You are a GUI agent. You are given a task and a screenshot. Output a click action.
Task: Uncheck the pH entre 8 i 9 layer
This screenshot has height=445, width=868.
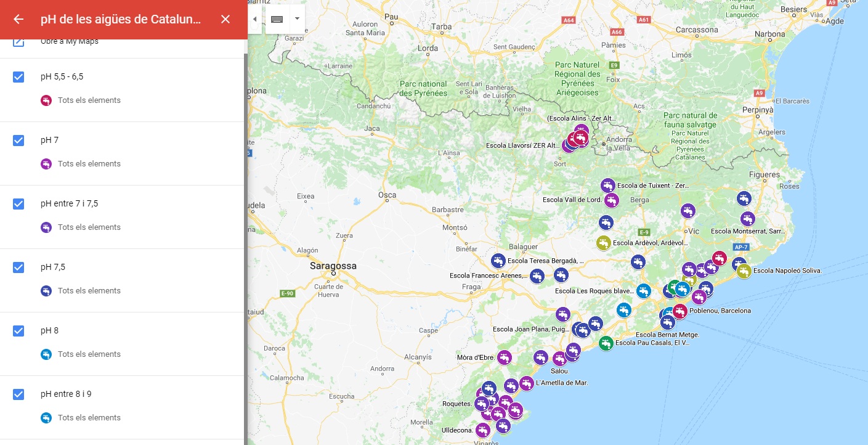[18, 394]
